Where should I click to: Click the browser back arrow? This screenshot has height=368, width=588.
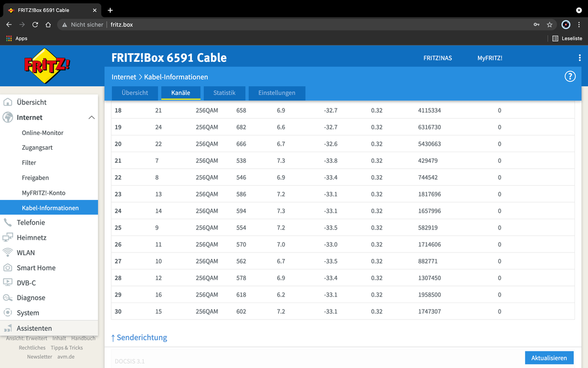(9, 24)
